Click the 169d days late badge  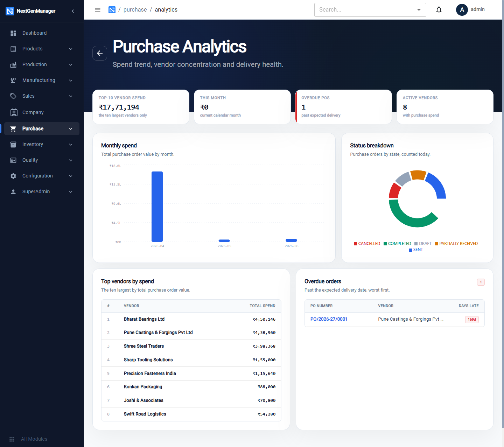click(472, 320)
